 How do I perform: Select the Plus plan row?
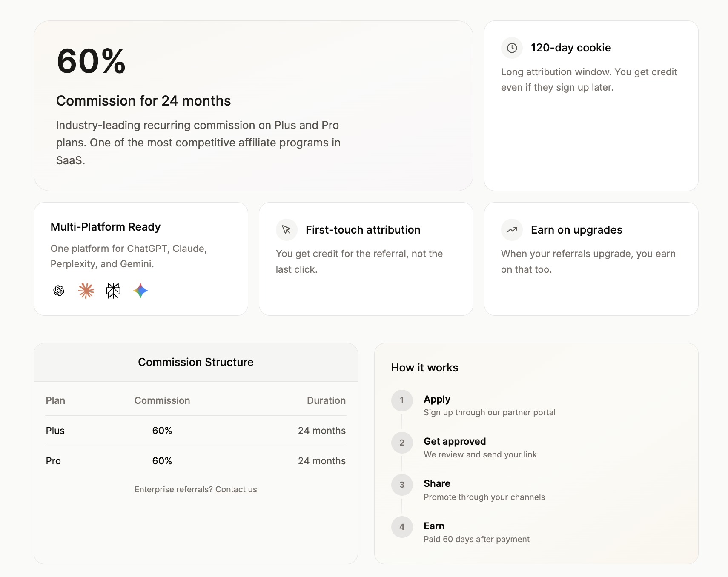(x=195, y=431)
